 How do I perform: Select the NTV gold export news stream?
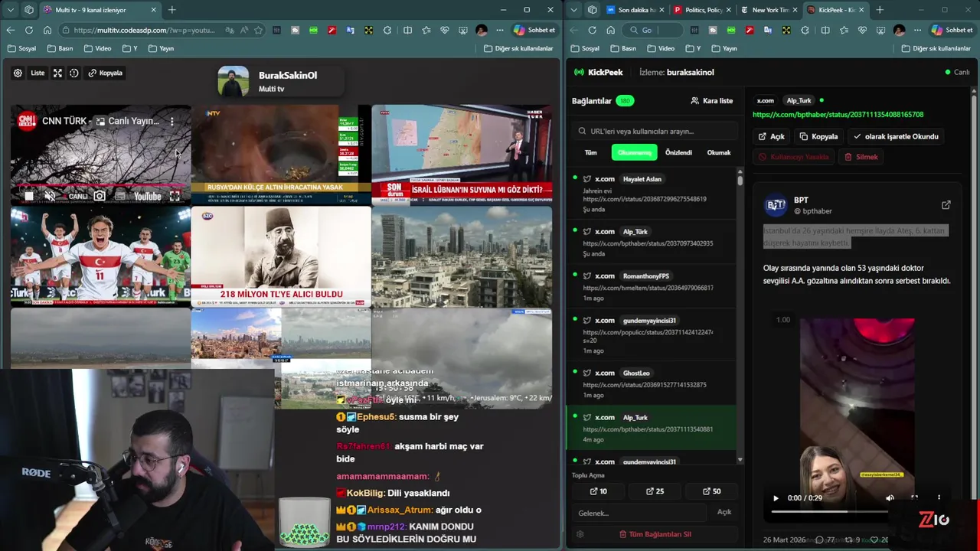pyautogui.click(x=281, y=155)
